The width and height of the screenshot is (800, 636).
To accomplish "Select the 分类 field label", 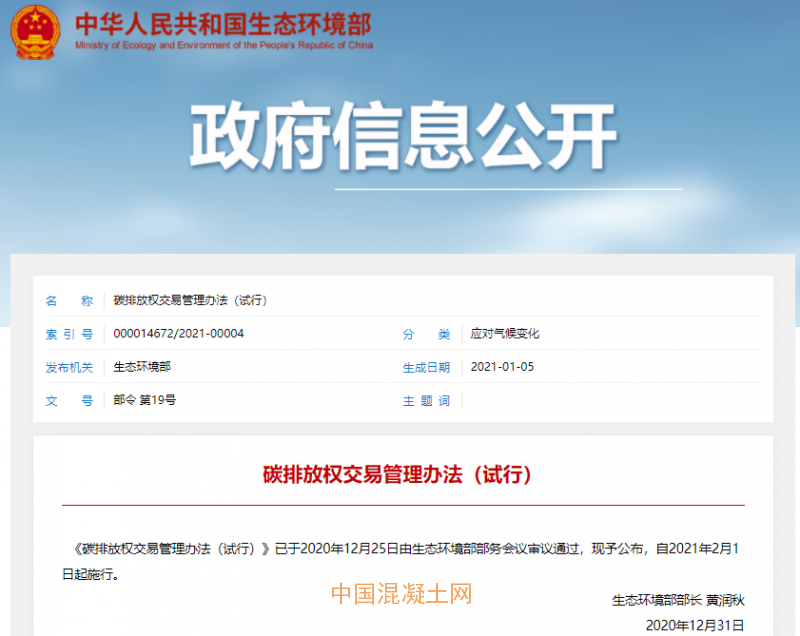I will click(426, 334).
